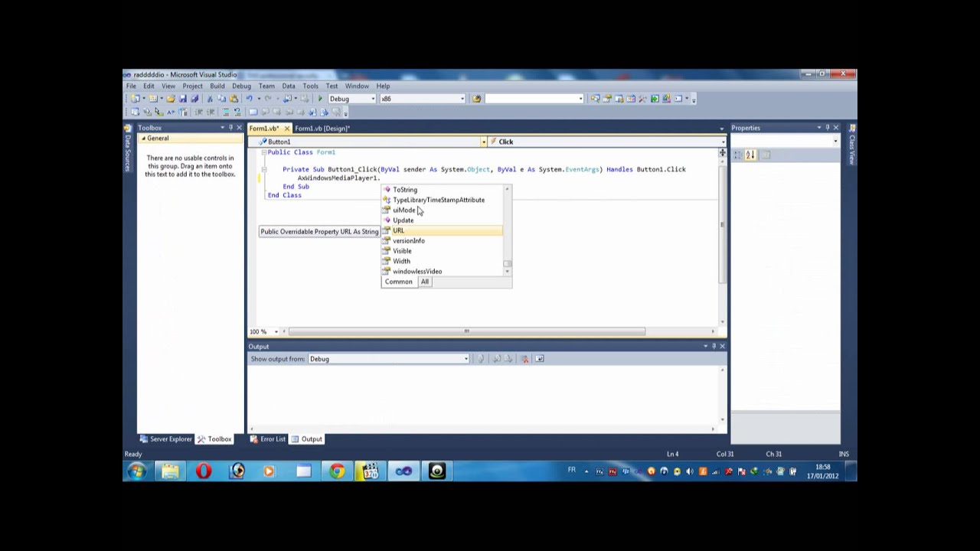
Task: Select Visible in IntelliSense list
Action: tap(443, 251)
